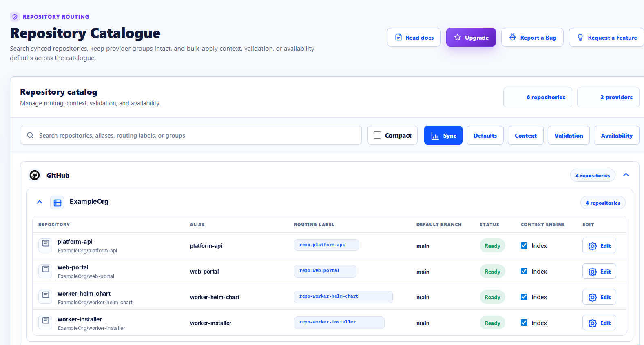Click the repo-worker-installer routing label
The height and width of the screenshot is (345, 644).
coord(339,323)
